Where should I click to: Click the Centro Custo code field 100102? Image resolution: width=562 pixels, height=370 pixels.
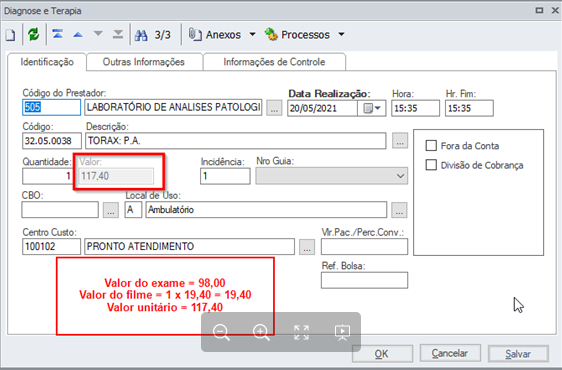tap(52, 247)
